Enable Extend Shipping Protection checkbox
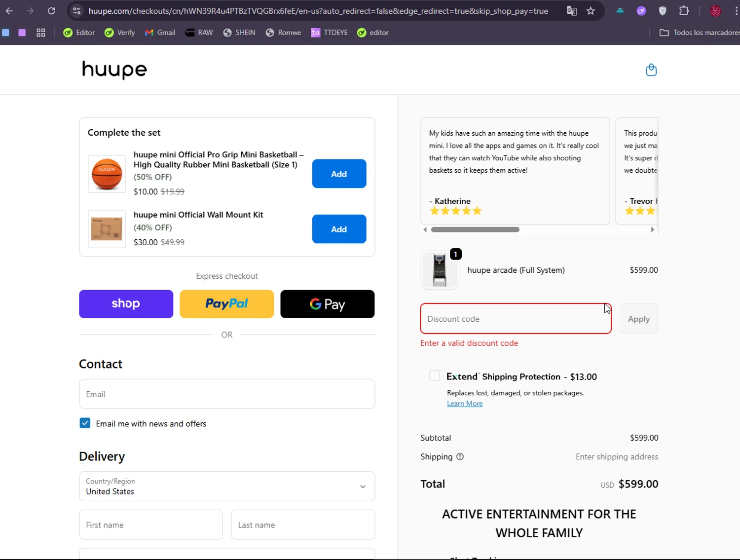The height and width of the screenshot is (560, 740). click(x=435, y=375)
